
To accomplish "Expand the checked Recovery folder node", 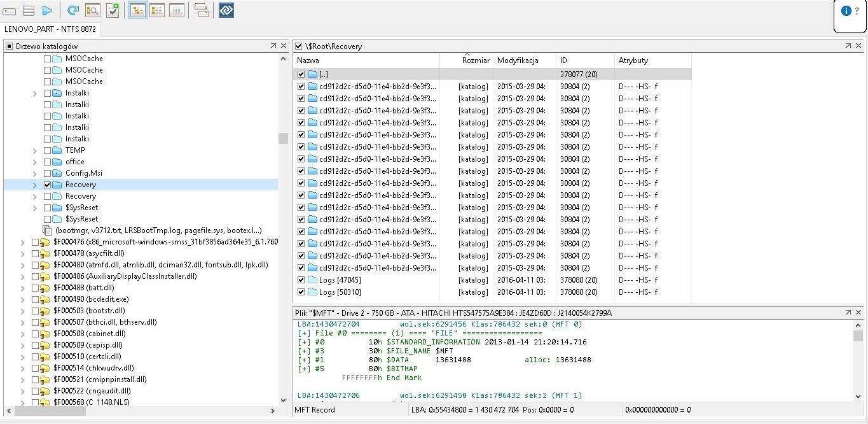I will tap(35, 185).
